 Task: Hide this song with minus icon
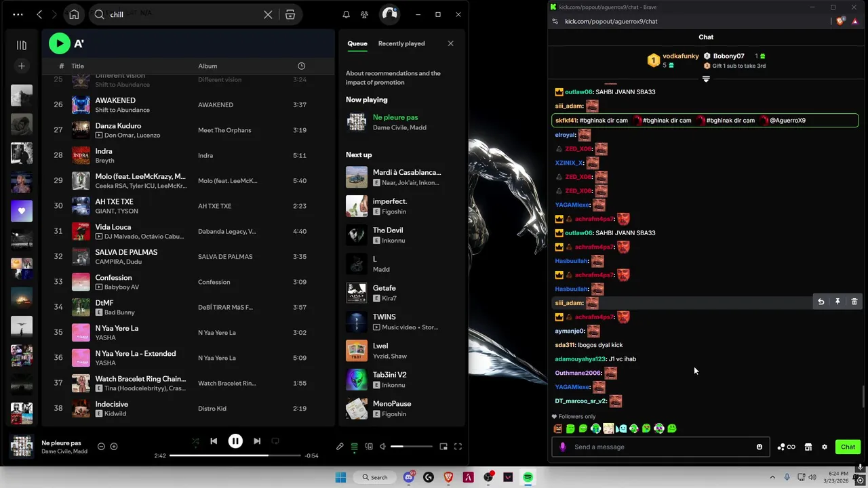(101, 446)
